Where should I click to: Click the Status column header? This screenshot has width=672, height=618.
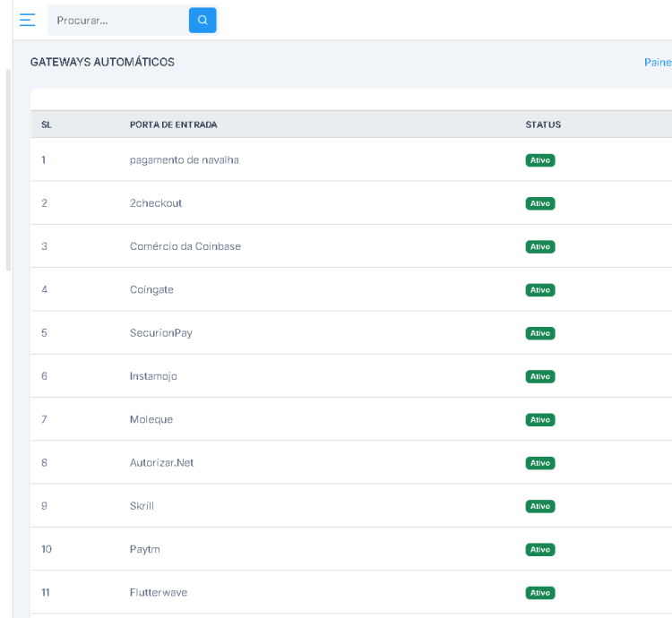(x=543, y=124)
